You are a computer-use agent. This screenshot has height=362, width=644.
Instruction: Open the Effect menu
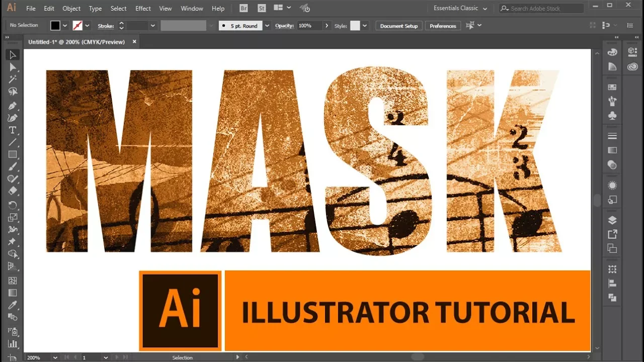pyautogui.click(x=143, y=9)
